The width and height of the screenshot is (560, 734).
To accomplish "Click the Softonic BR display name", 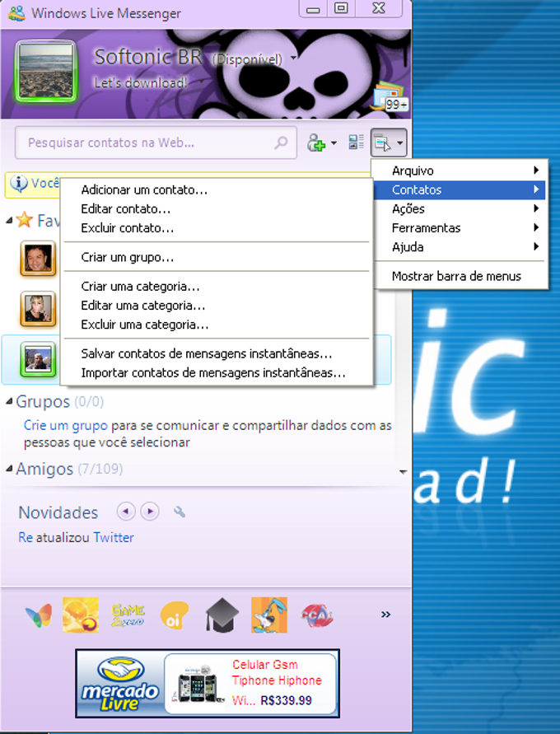I will [x=148, y=57].
